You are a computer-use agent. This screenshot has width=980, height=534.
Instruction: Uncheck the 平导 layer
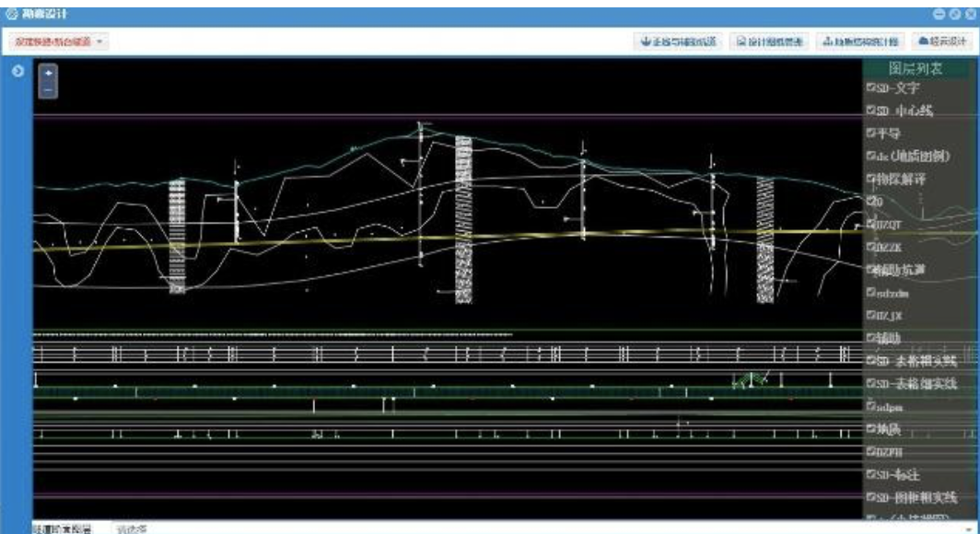870,134
